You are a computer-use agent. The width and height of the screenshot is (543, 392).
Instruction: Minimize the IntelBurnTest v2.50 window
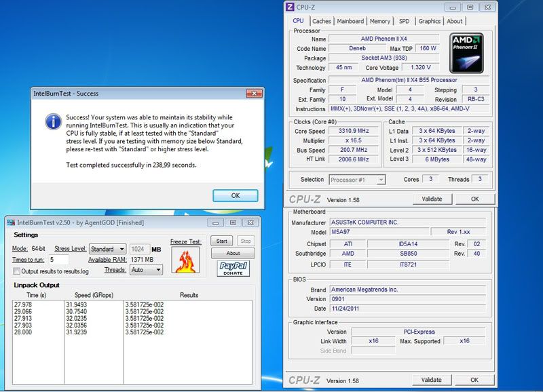pyautogui.click(x=215, y=223)
